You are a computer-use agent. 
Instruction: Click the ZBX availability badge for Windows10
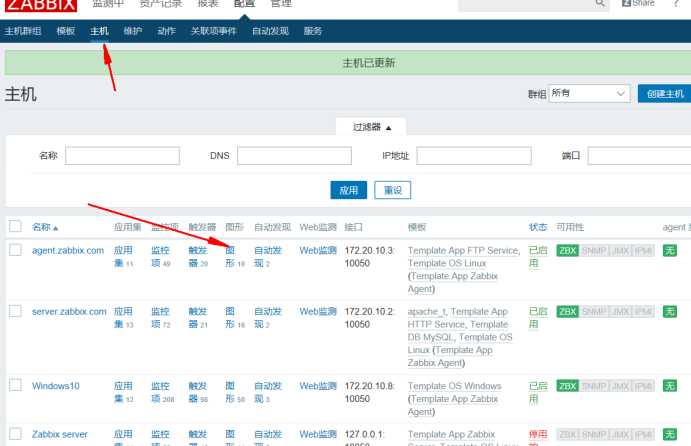click(567, 386)
